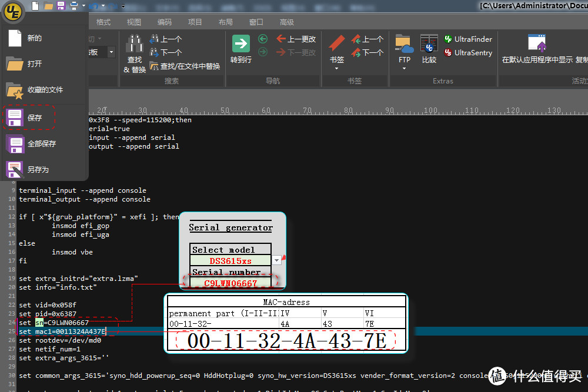
Task: Click the undo arrow in quick access toolbar
Action: [x=93, y=6]
